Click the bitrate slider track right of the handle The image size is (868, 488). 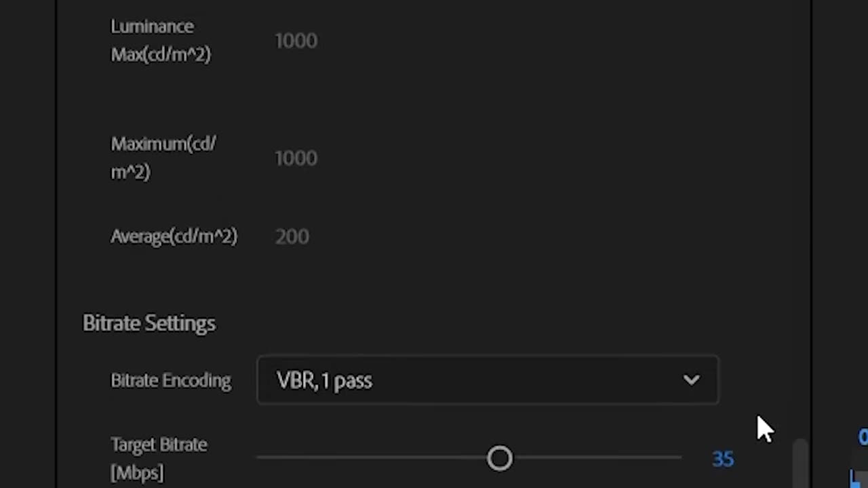pyautogui.click(x=597, y=458)
